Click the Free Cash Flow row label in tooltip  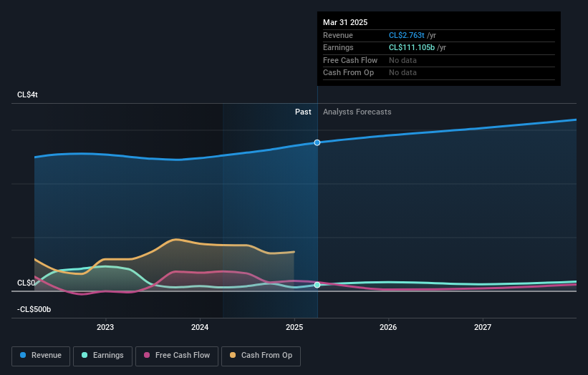tap(350, 60)
